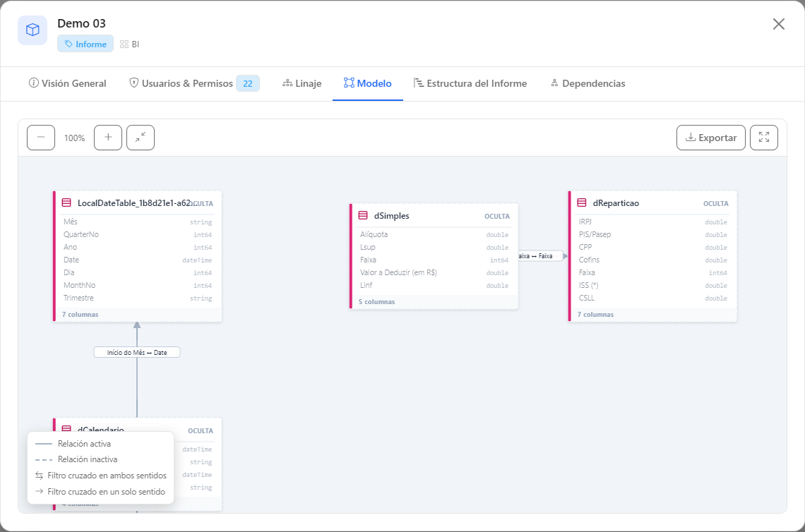The width and height of the screenshot is (805, 532).
Task: Click the Demo 03 title text
Action: 82,23
